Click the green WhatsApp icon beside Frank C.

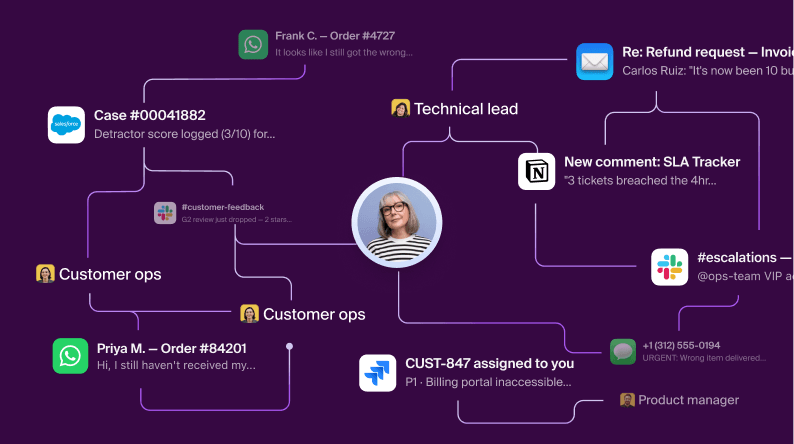(x=253, y=45)
